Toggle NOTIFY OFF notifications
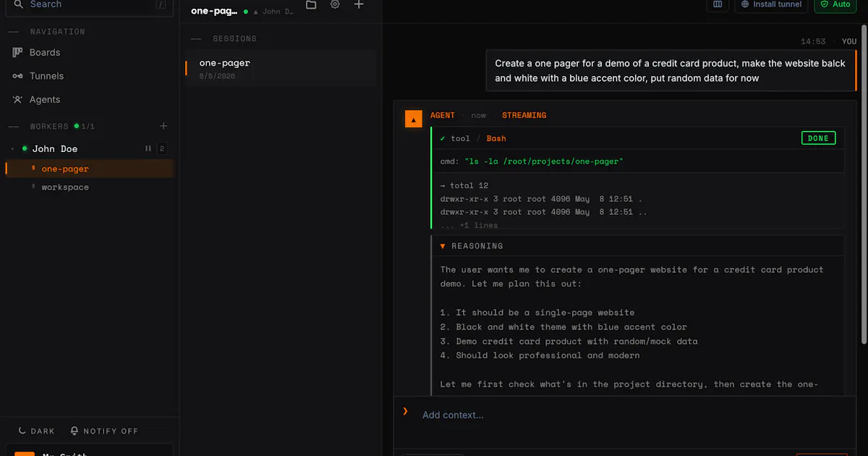This screenshot has width=868, height=456. pyautogui.click(x=104, y=431)
